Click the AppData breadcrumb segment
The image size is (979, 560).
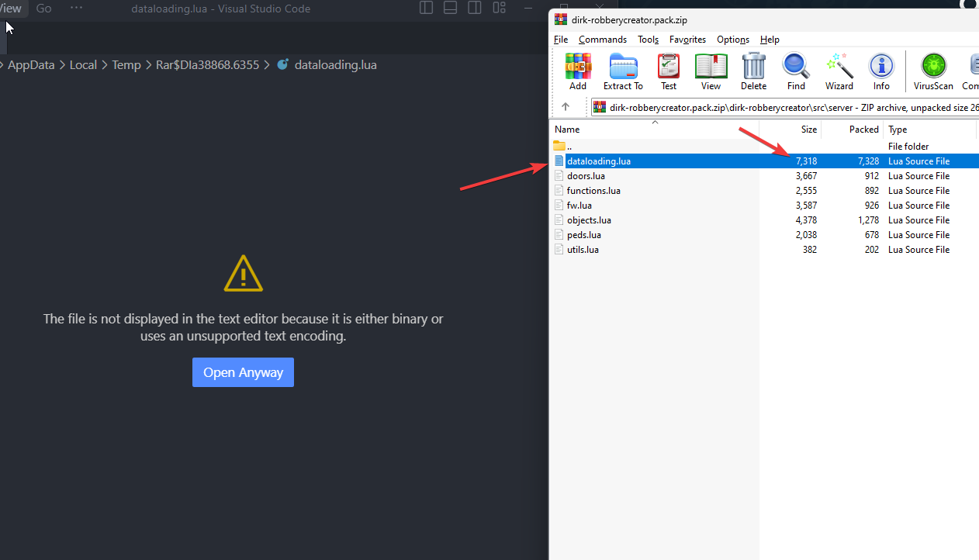point(31,65)
